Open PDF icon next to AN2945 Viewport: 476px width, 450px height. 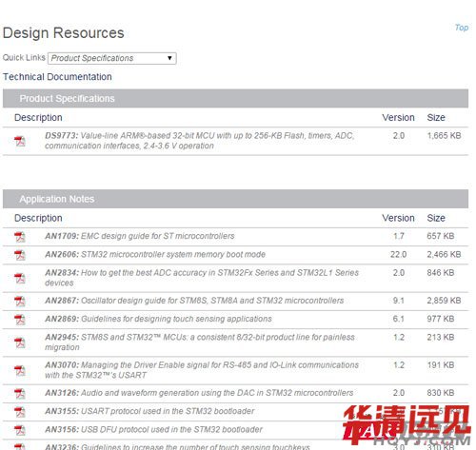(x=20, y=342)
